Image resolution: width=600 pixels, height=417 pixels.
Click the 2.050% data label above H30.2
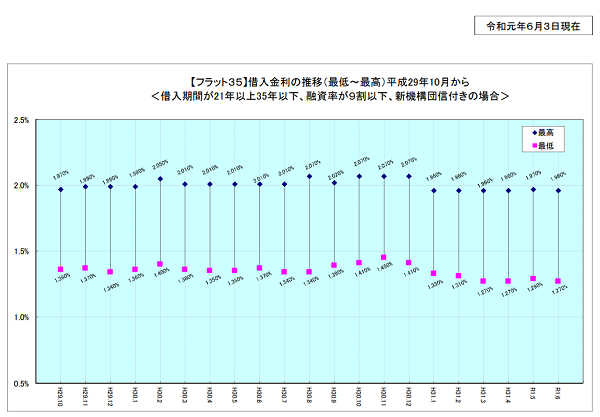(160, 165)
